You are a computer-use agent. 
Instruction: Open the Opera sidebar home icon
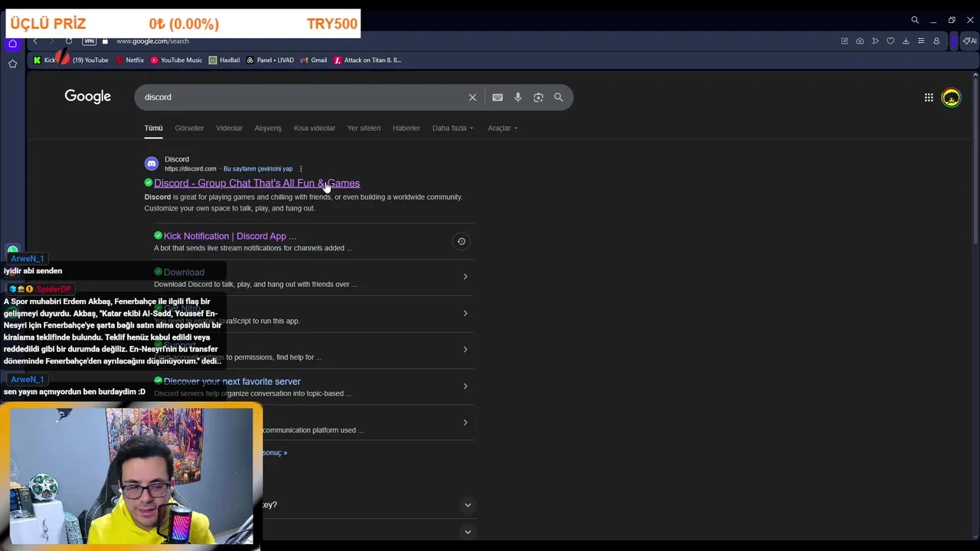coord(12,44)
